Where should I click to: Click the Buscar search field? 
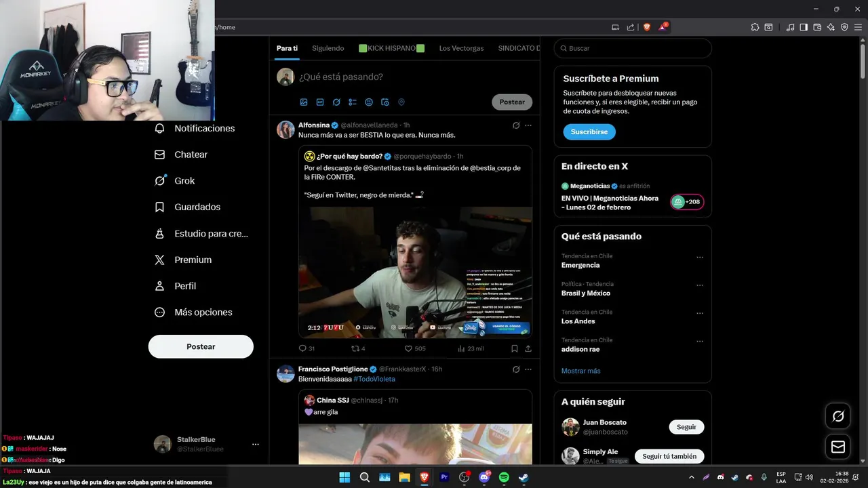coord(633,48)
